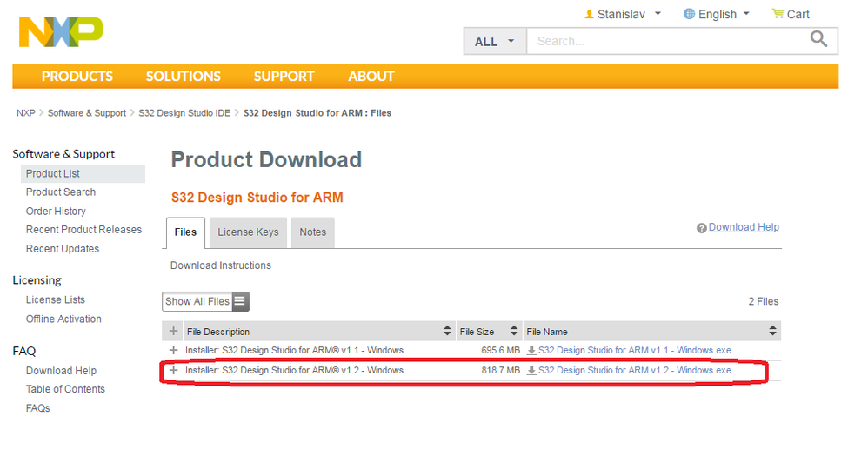Screen dimensions: 868x457
Task: Toggle the Show All Files button
Action: point(205,301)
